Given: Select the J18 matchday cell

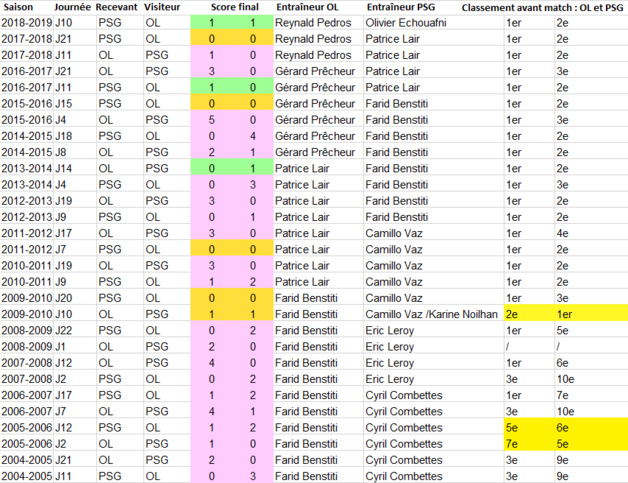Looking at the screenshot, I should click(63, 135).
